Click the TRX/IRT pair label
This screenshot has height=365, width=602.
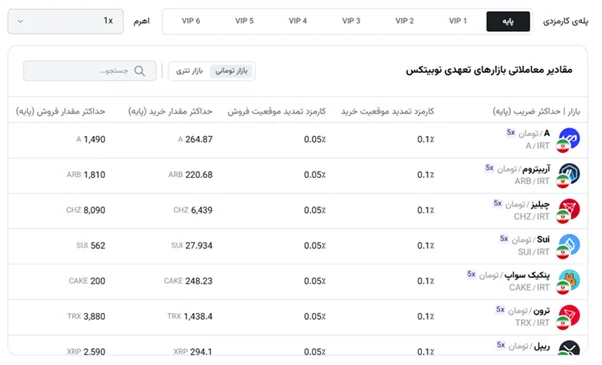[532, 323]
